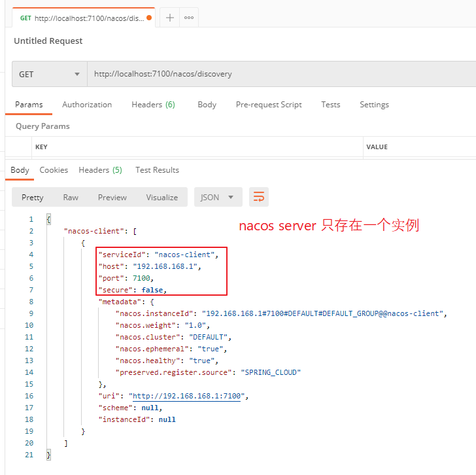Click the "serviceId" line in response
Image resolution: width=476 pixels, height=475 pixels.
pos(158,255)
